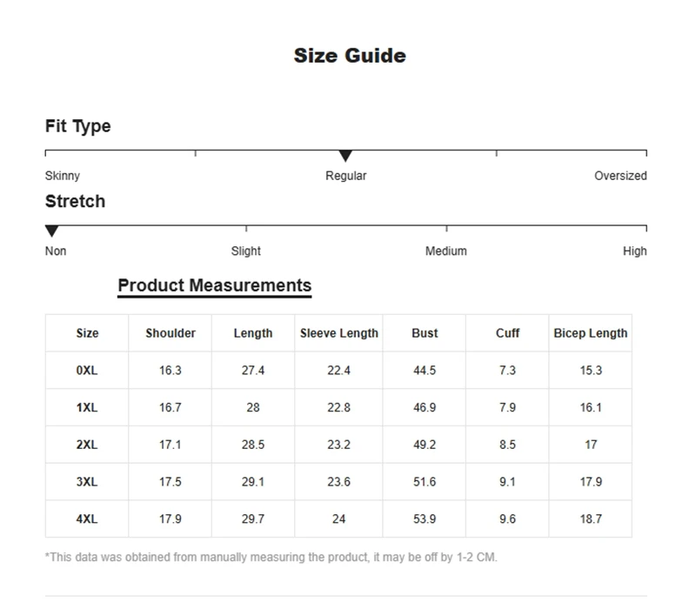Click the Bust column header
The height and width of the screenshot is (616, 696).
point(425,333)
